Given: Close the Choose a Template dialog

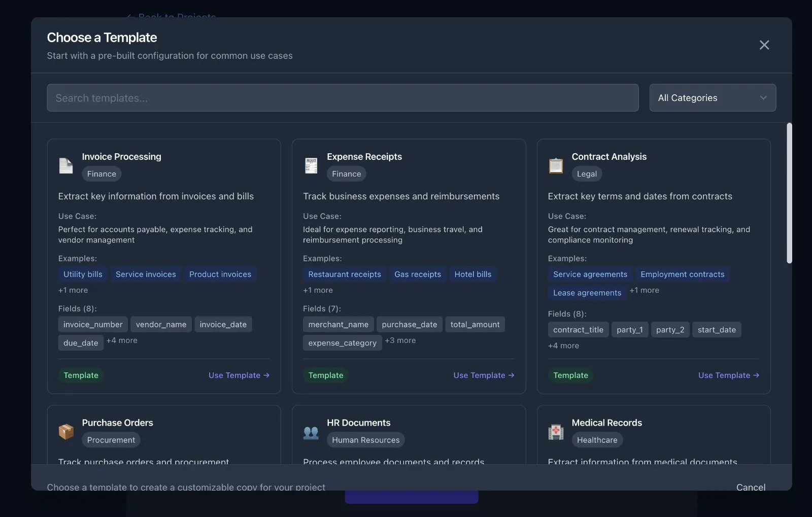Looking at the screenshot, I should pyautogui.click(x=764, y=45).
